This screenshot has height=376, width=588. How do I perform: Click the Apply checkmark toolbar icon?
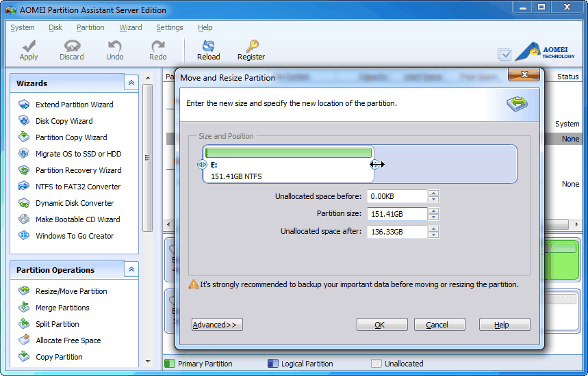tap(29, 46)
